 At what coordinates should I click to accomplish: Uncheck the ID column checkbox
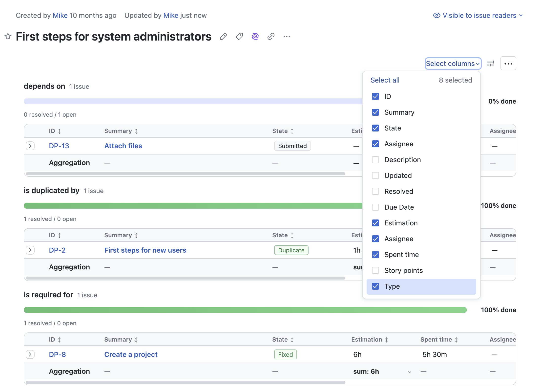click(375, 96)
